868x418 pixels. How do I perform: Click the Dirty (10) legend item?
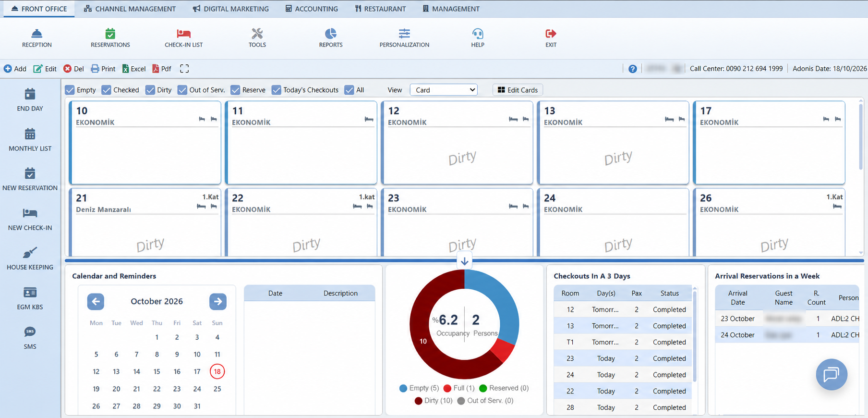(x=434, y=401)
